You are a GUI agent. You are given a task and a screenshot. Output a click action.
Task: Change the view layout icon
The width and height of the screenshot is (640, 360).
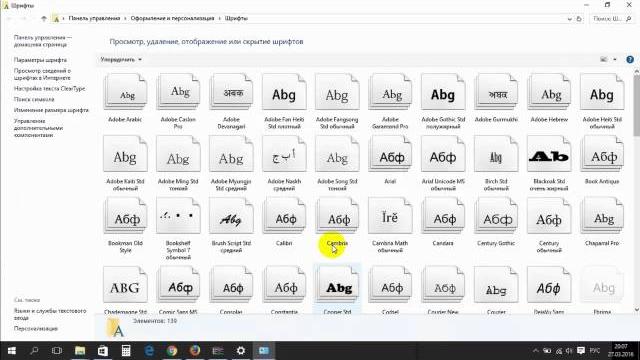[604, 60]
